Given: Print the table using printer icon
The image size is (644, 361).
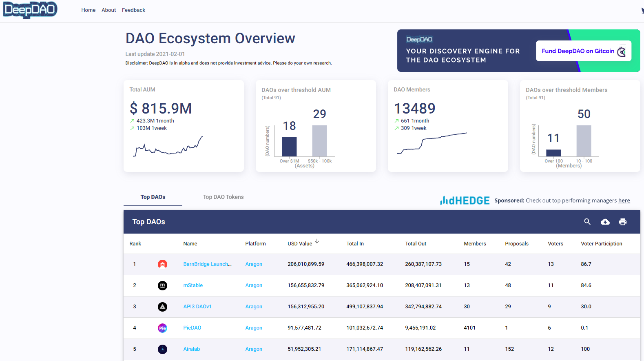Looking at the screenshot, I should (x=623, y=222).
